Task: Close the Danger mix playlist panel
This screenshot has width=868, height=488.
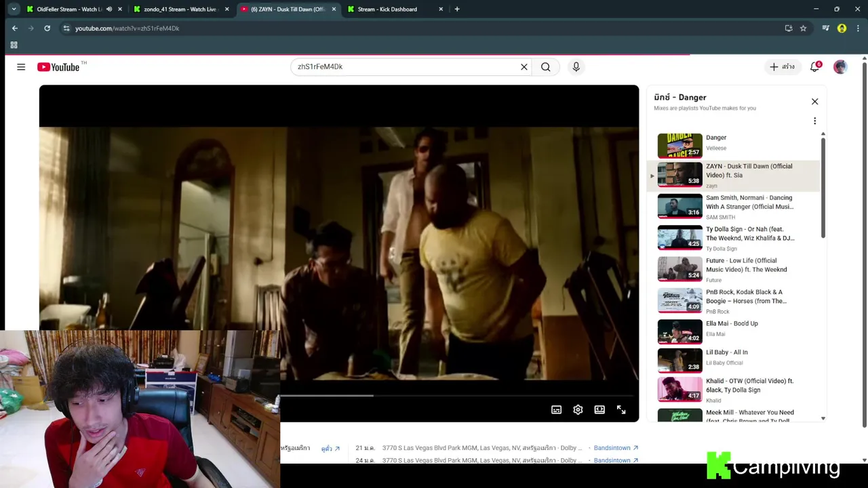Action: (814, 102)
